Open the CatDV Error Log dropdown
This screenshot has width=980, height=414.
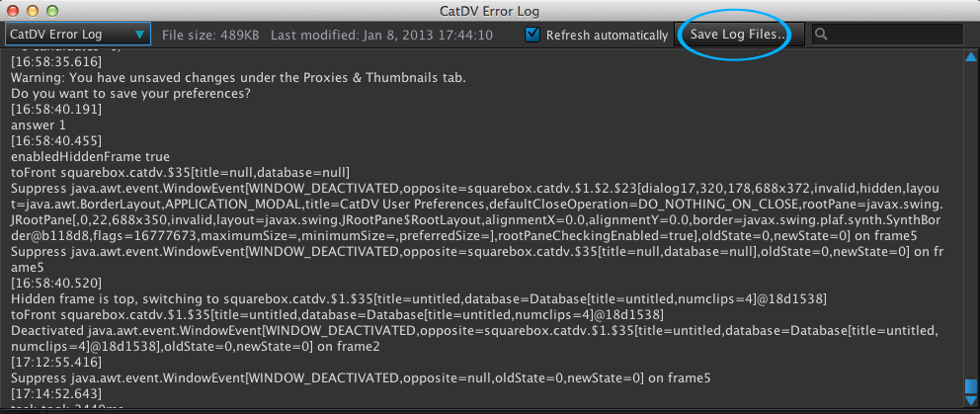[77, 35]
